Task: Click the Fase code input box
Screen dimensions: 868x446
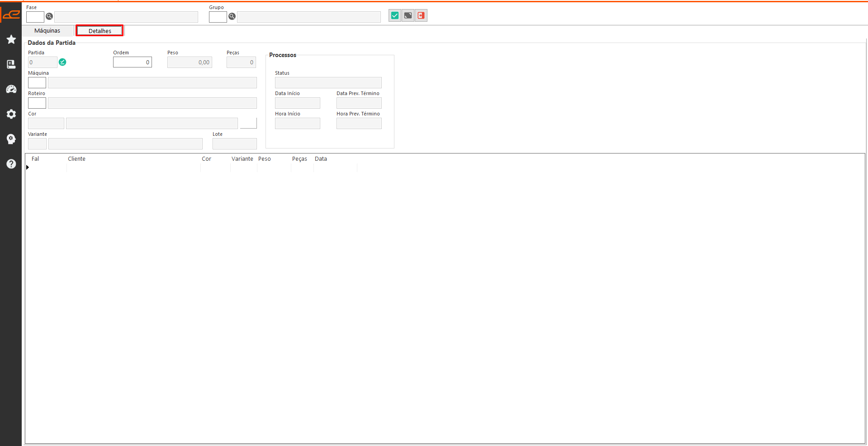Action: (35, 17)
